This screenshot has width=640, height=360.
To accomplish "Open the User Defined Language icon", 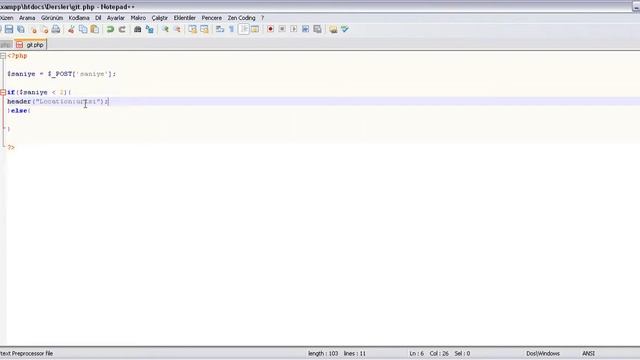I will 255,29.
